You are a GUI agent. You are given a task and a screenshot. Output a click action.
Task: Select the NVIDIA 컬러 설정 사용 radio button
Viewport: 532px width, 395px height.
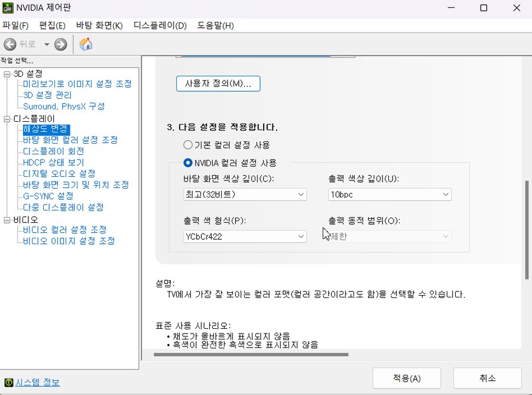pos(188,163)
